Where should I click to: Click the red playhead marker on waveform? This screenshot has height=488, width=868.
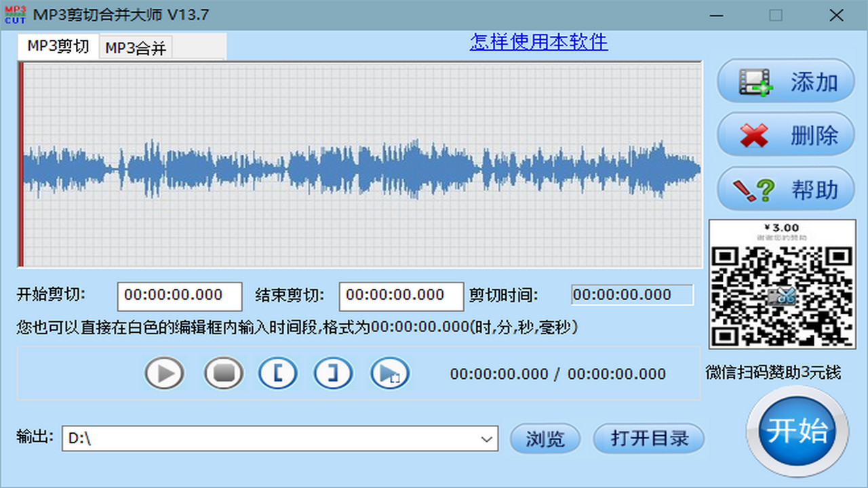click(21, 165)
